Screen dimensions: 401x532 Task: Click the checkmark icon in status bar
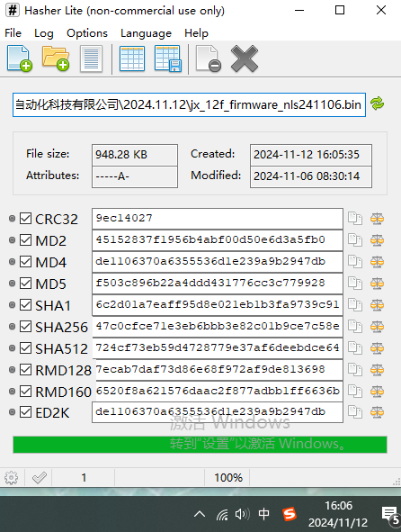(x=40, y=478)
